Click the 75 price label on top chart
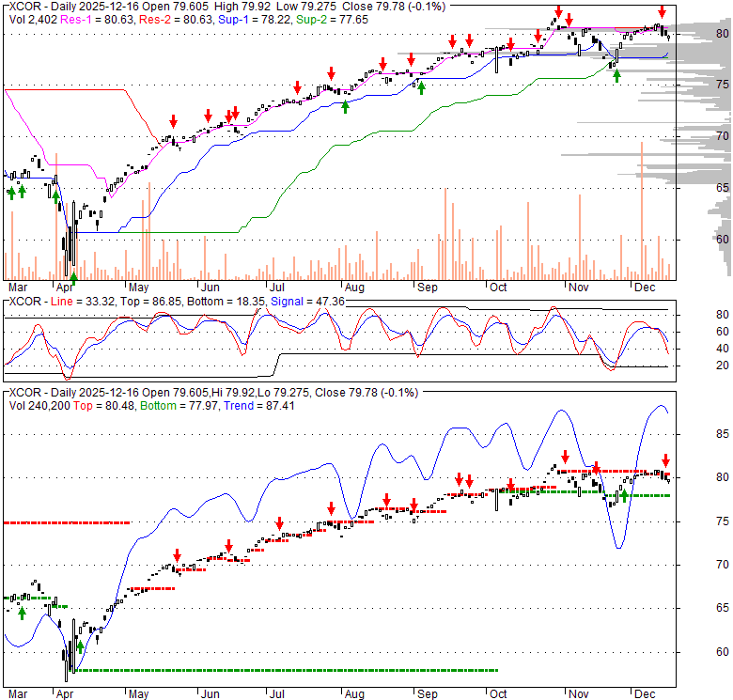 click(x=723, y=85)
